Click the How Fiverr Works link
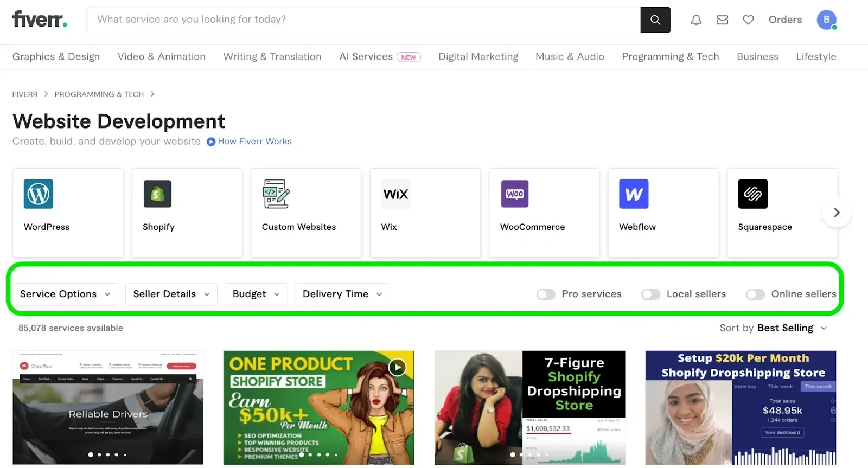This screenshot has width=868, height=468. (x=254, y=142)
